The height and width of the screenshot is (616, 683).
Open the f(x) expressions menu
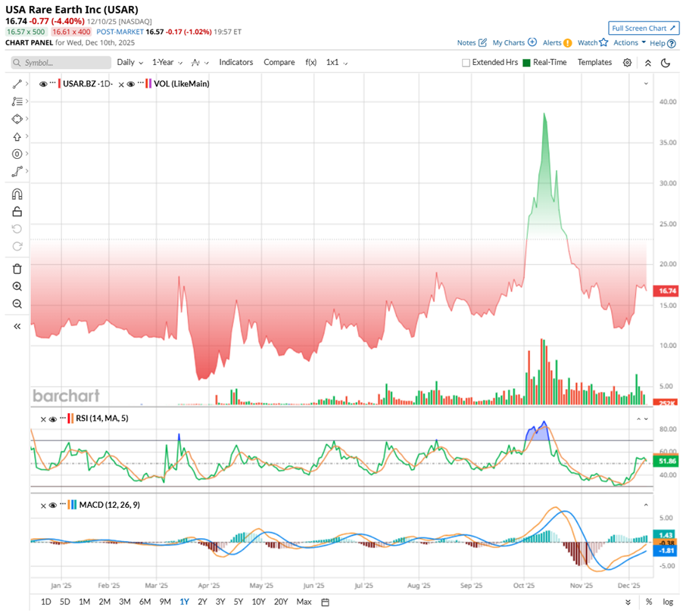(310, 62)
